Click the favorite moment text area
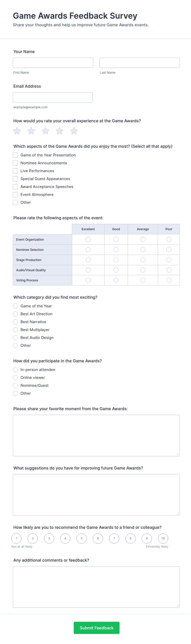The height and width of the screenshot is (644, 191). (x=96, y=435)
